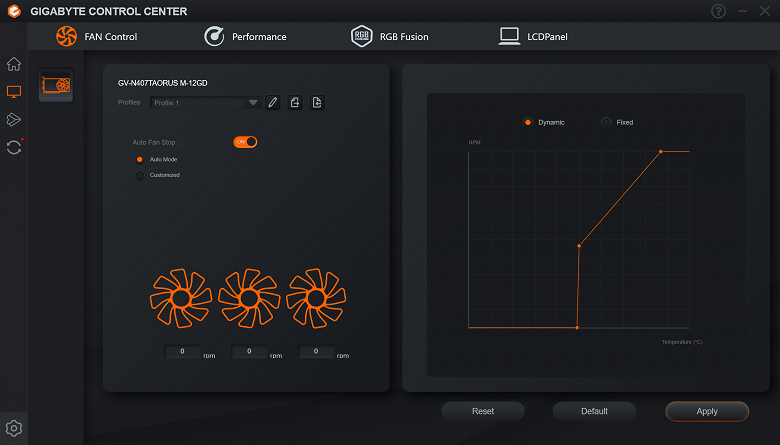Click the middle fan curve point
The image size is (780, 445).
pos(579,246)
